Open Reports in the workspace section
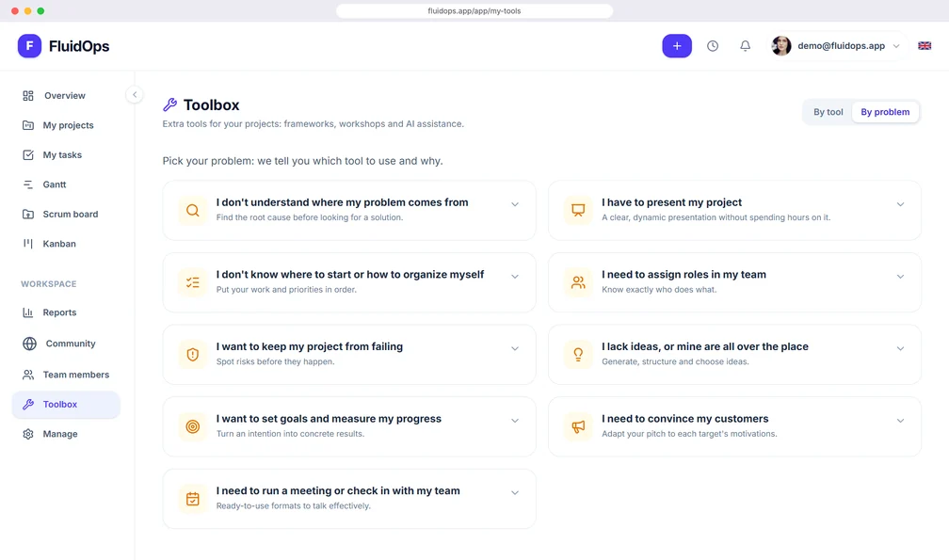The width and height of the screenshot is (949, 560). [x=66, y=312]
